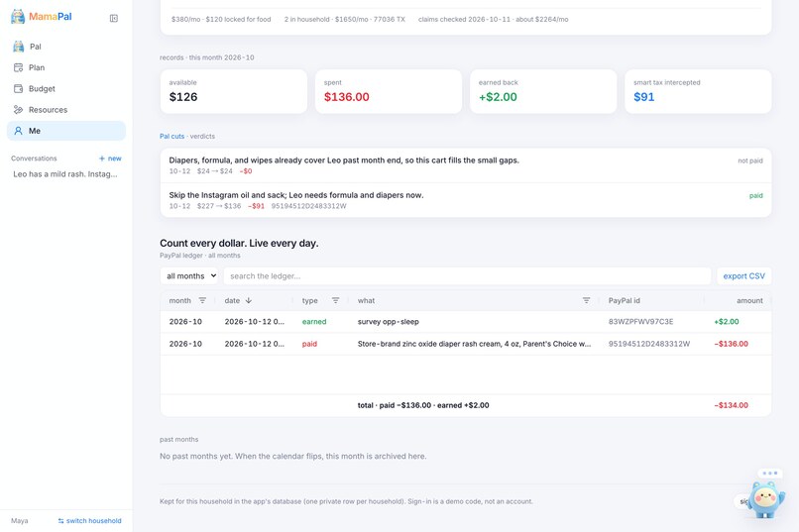This screenshot has width=799, height=532.
Task: Click the -$134.00 ledger total
Action: (731, 406)
